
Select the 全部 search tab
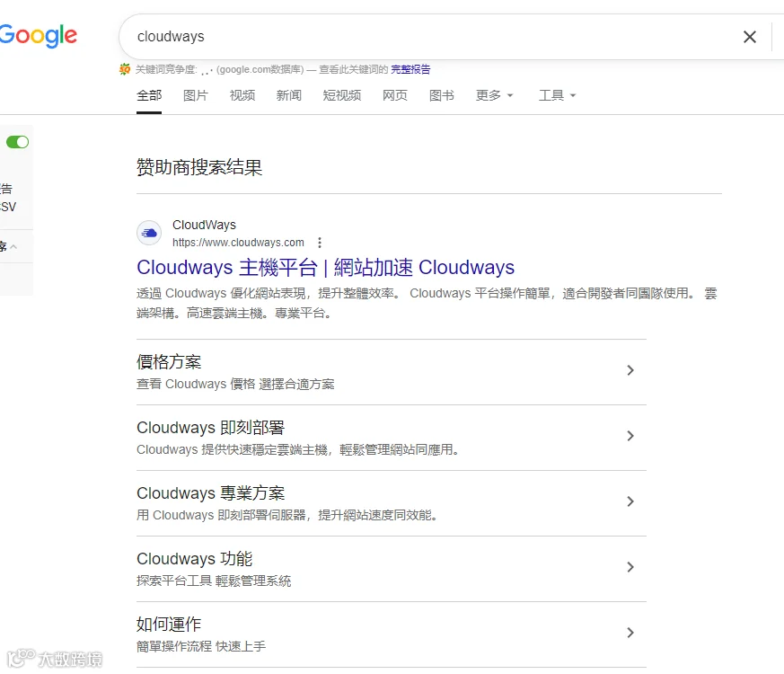[149, 95]
